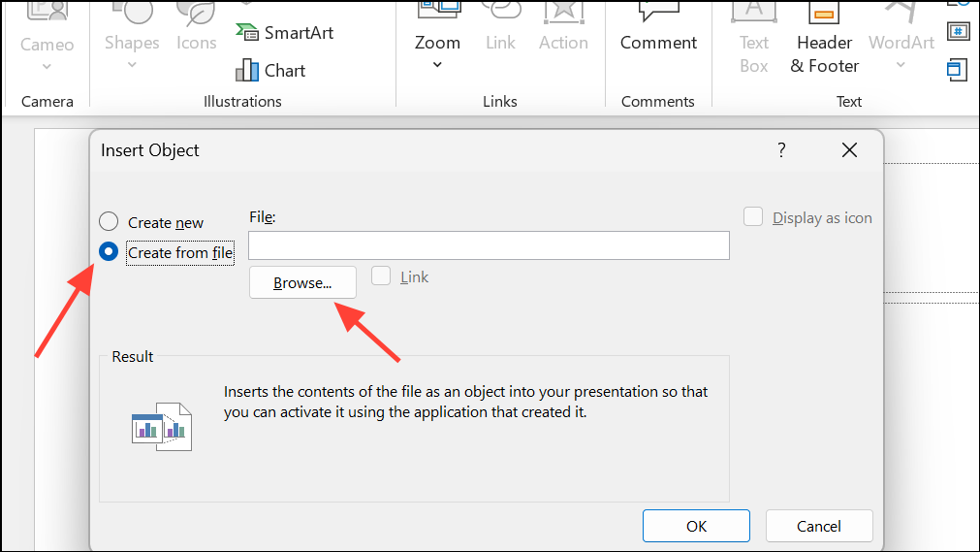Click the help question mark in dialog
Viewport: 980px width, 552px height.
[x=781, y=150]
